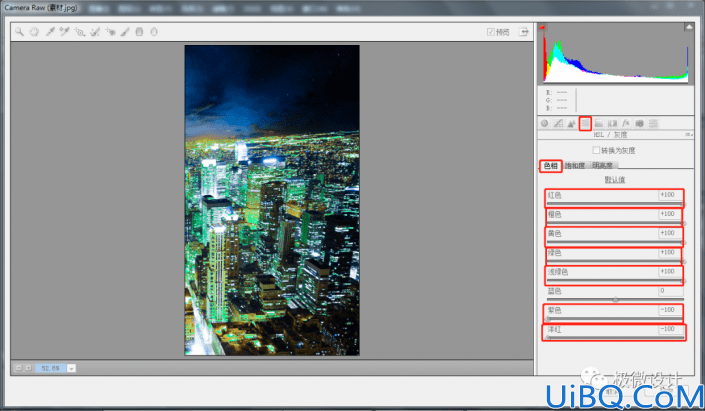705x411 pixels.
Task: Click the 洋红 value field
Action: (670, 329)
